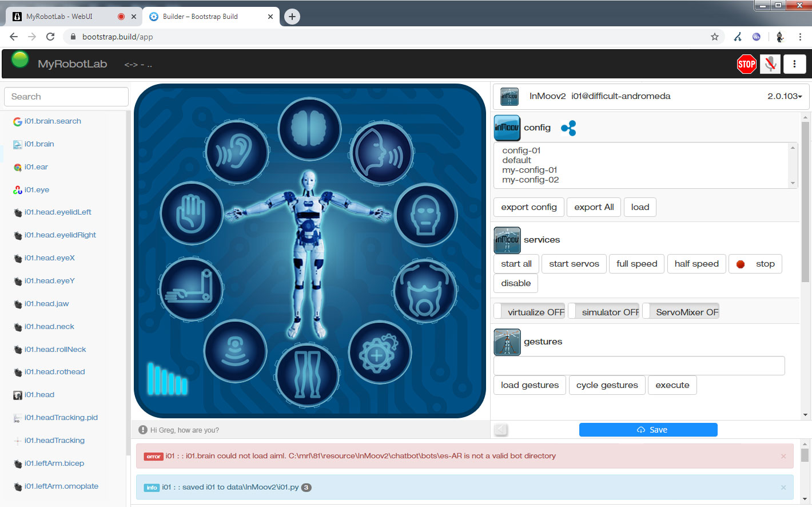The image size is (812, 507).
Task: Click the InMoov2 service thumbnail icon
Action: pyautogui.click(x=510, y=96)
